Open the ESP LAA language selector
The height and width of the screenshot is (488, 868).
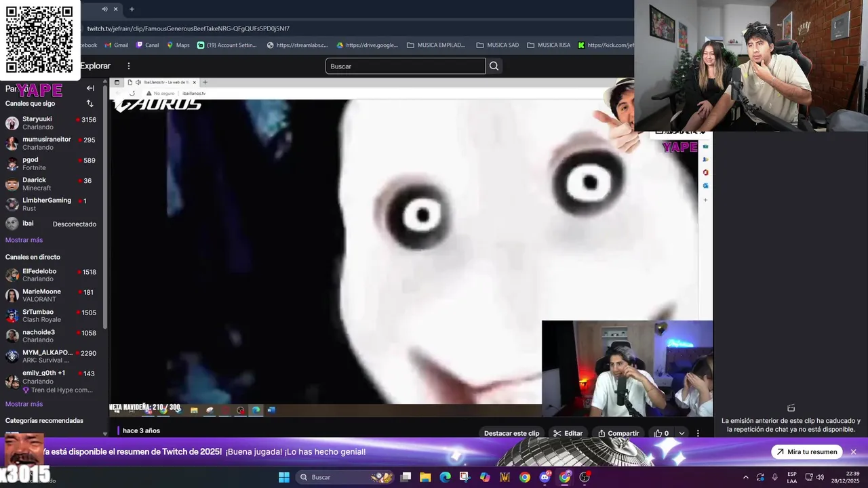tap(792, 477)
